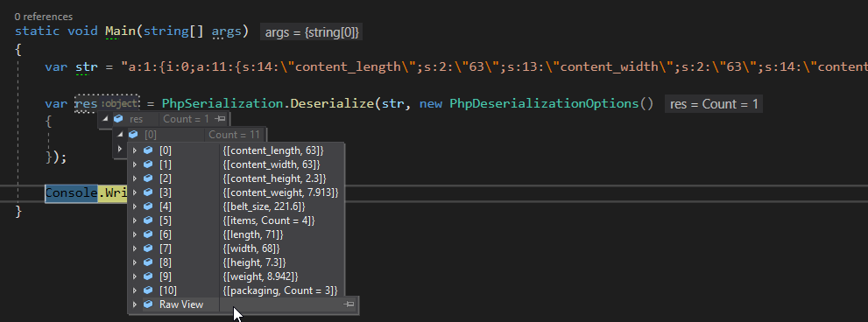This screenshot has width=868, height=322.
Task: Click the 'Count = 1' value in res row
Action: point(186,119)
